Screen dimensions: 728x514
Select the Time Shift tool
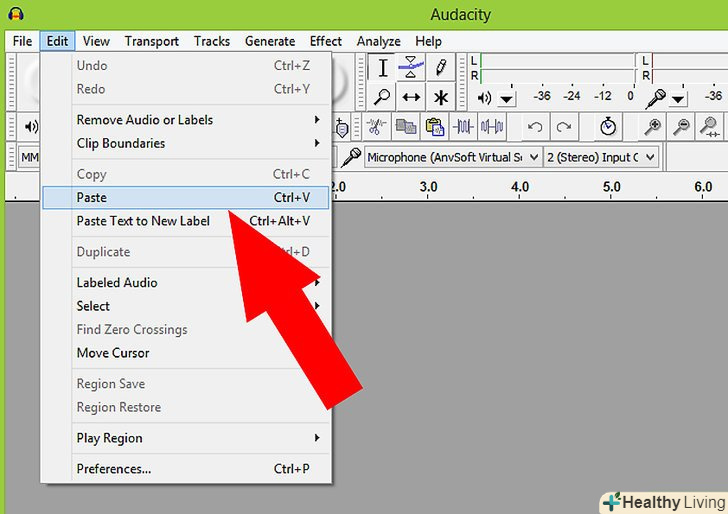tap(411, 97)
